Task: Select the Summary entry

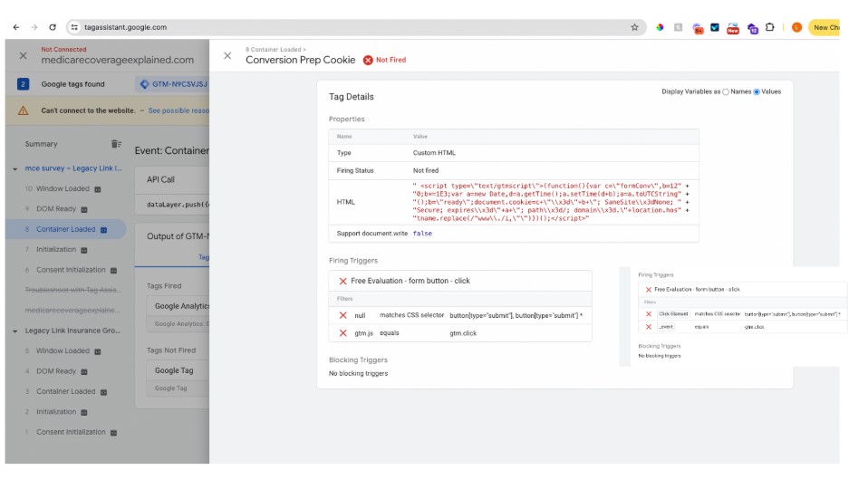Action: (x=41, y=144)
